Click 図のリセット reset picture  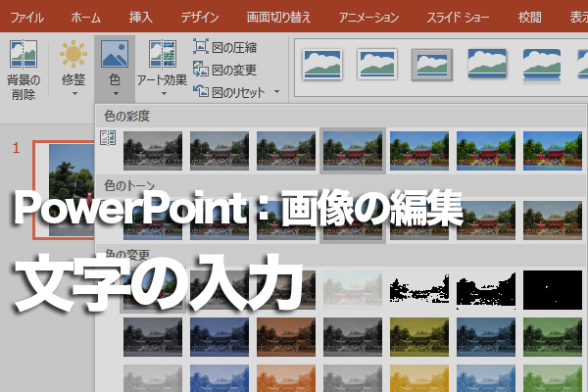coord(229,92)
